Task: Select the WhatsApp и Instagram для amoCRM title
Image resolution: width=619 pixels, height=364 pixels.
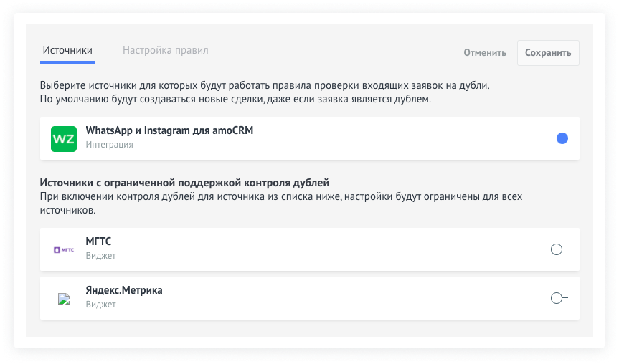Action: (169, 131)
